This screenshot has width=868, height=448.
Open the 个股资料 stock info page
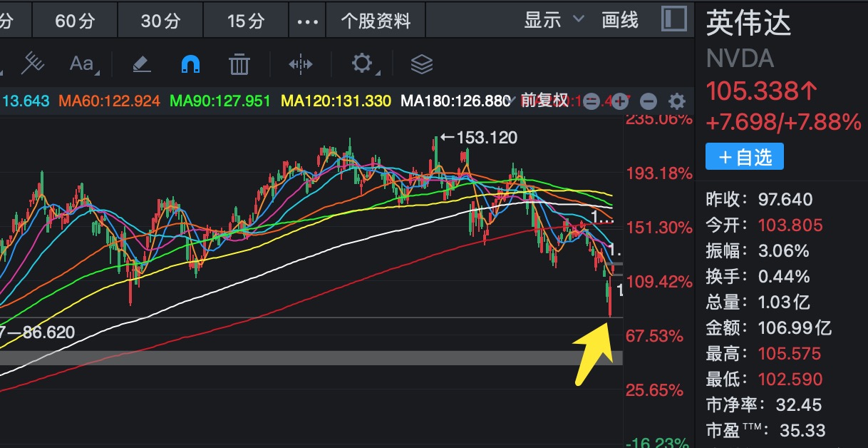(x=376, y=21)
